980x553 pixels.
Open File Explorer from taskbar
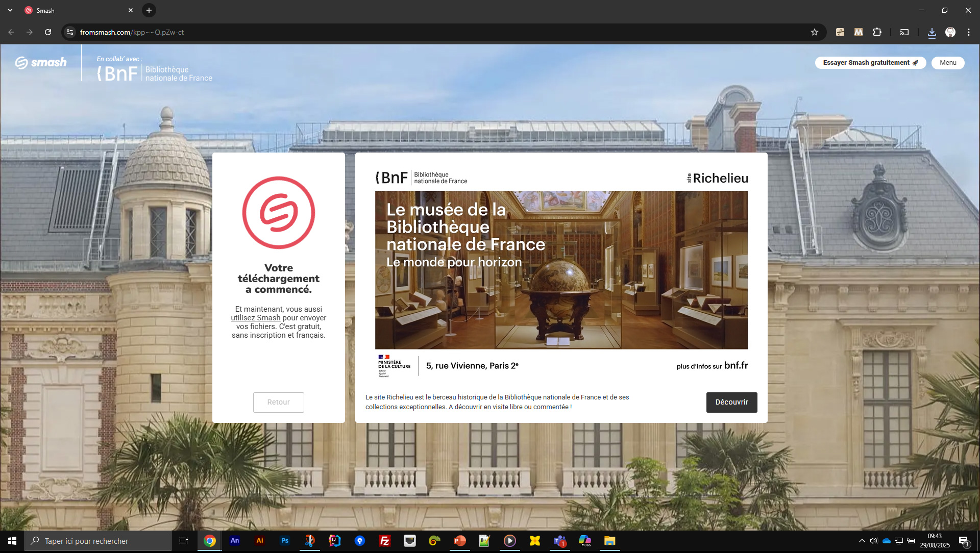[610, 541]
